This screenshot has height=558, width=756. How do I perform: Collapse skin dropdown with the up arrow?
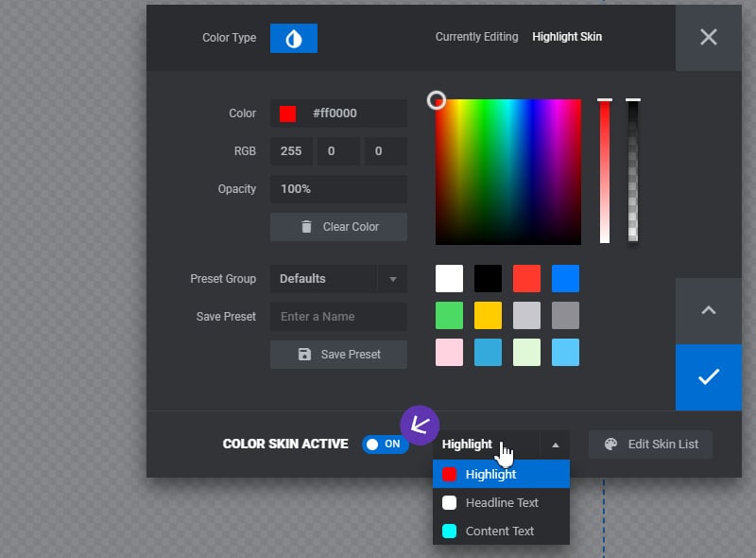coord(556,445)
